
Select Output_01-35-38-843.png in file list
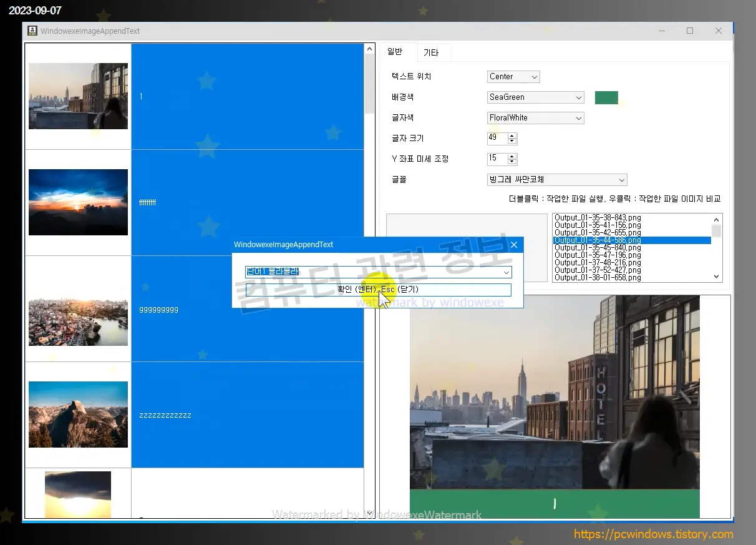point(598,217)
